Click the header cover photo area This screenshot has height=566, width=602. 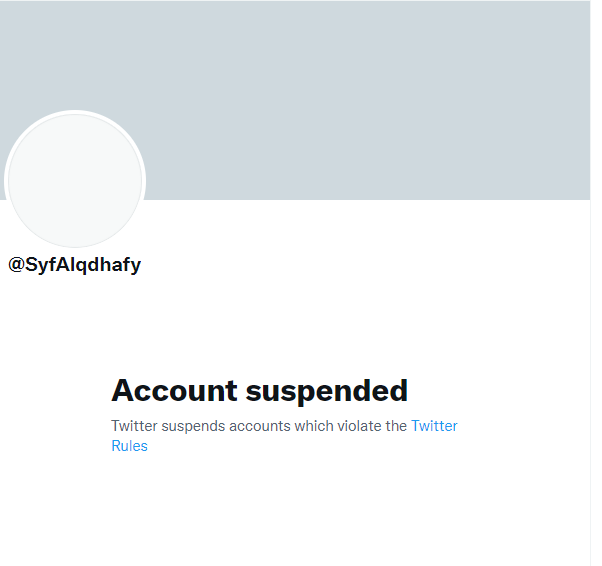370,100
